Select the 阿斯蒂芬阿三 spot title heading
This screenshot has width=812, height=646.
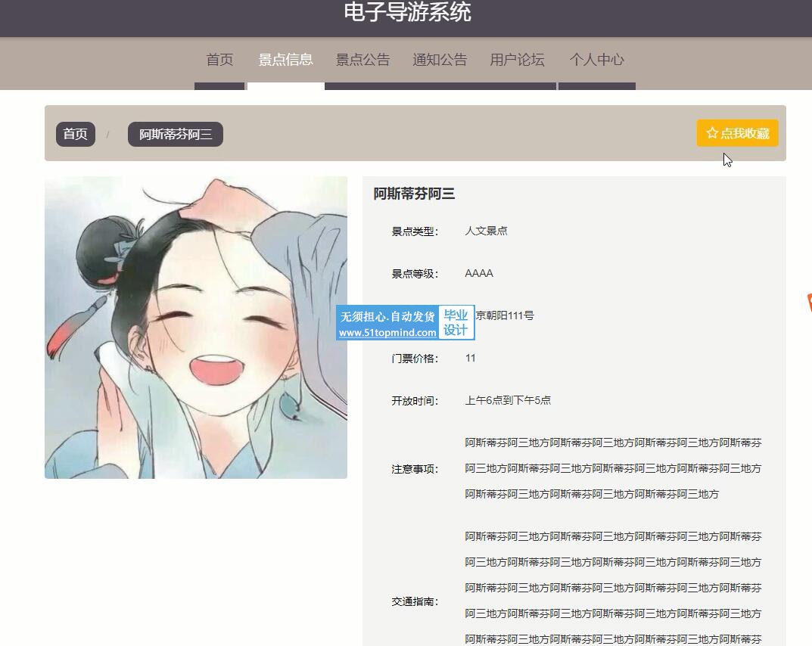414,194
